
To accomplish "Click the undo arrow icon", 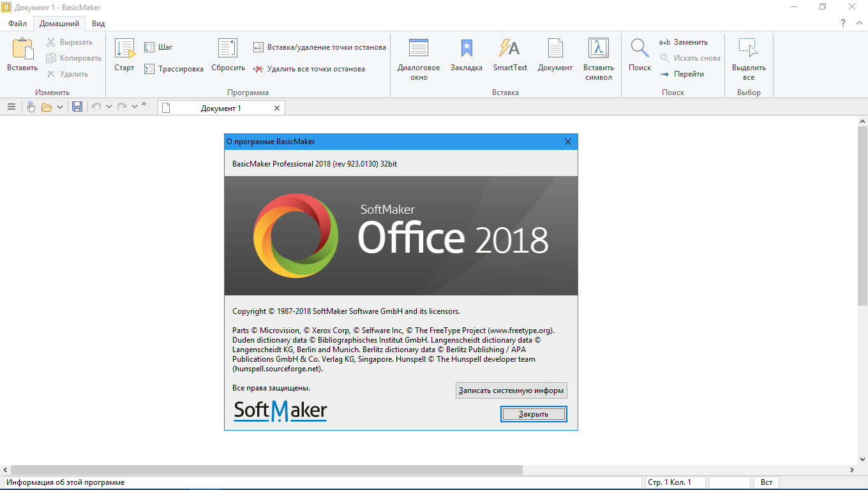I will pos(96,107).
